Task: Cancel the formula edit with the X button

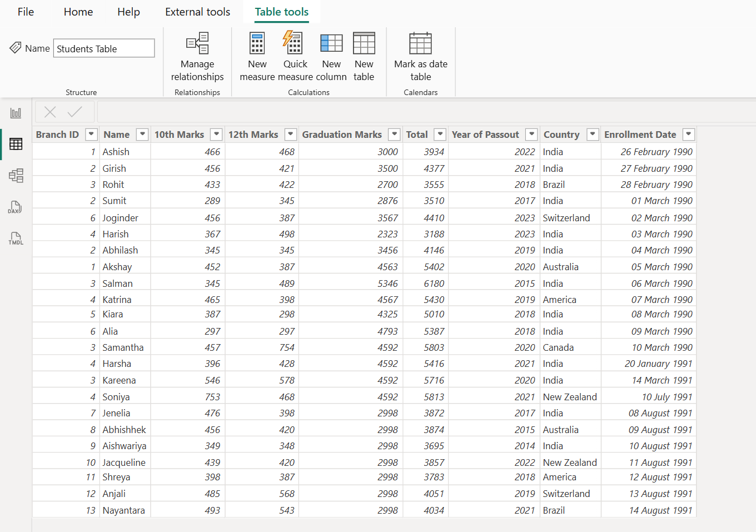Action: click(x=49, y=111)
